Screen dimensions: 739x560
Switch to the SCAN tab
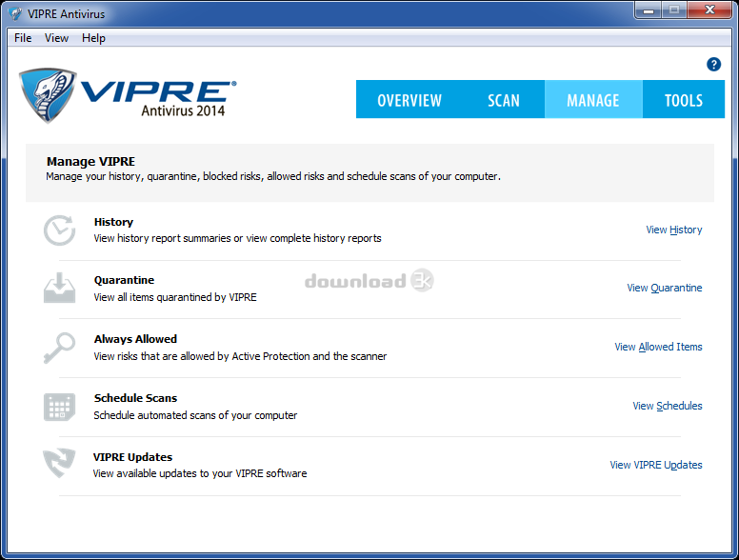tap(504, 99)
